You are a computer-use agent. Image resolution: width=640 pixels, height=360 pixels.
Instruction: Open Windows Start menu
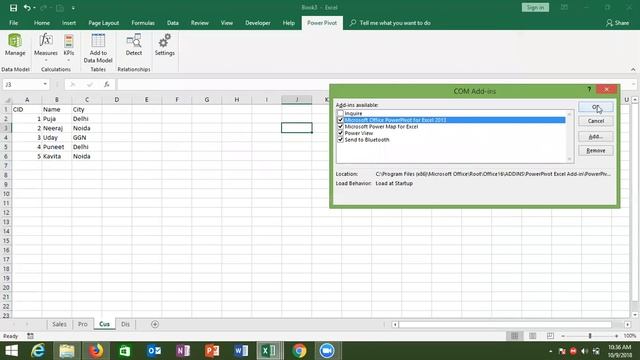click(11, 351)
